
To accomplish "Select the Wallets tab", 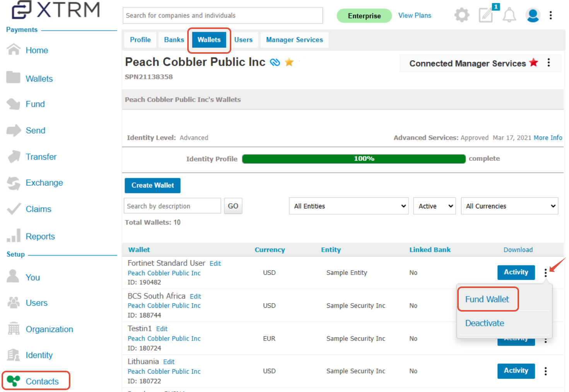I will [x=209, y=40].
